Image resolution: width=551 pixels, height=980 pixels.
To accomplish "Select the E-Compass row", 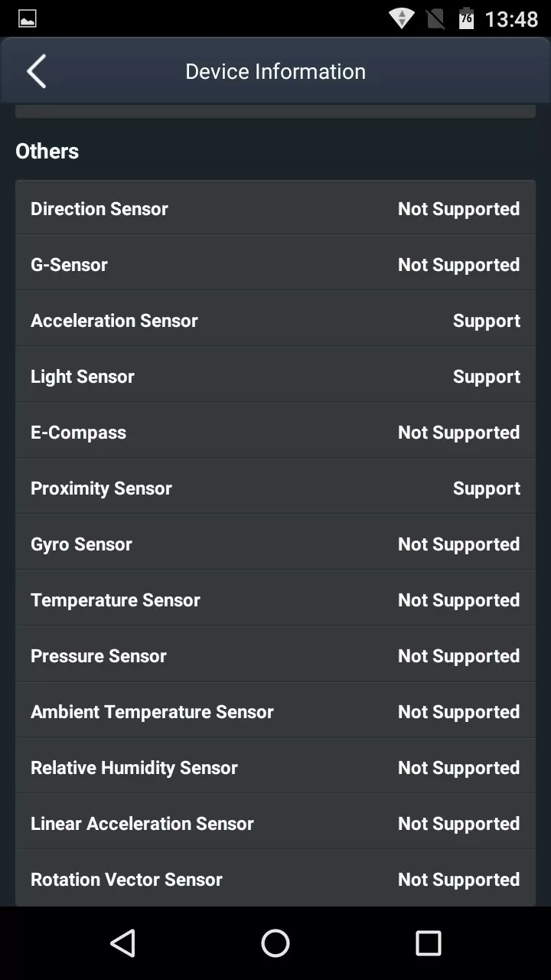I will (275, 433).
